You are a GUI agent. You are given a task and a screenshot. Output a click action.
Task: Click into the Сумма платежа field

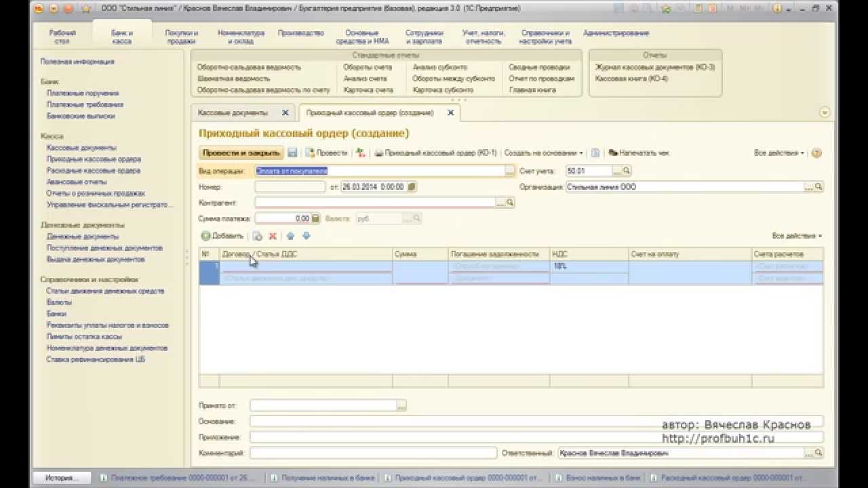[283, 219]
